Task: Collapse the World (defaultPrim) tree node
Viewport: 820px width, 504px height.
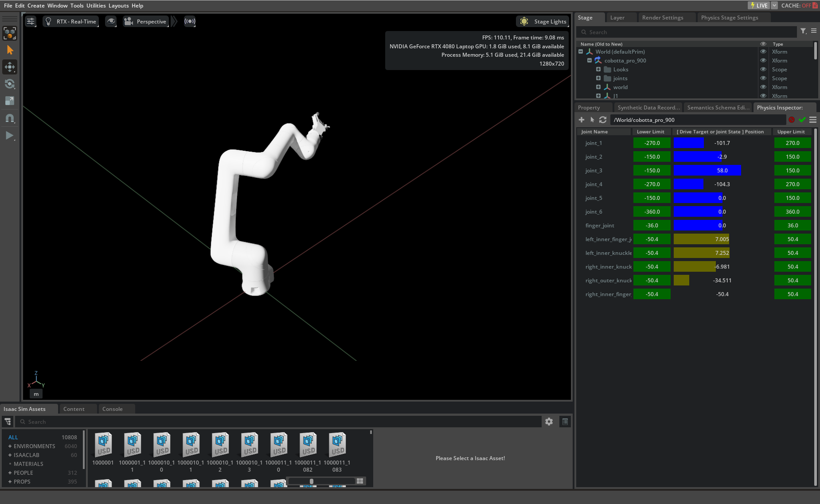Action: click(x=581, y=51)
